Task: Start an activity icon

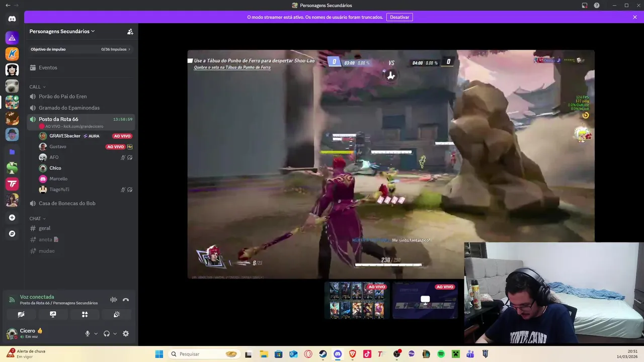Action: [85, 314]
